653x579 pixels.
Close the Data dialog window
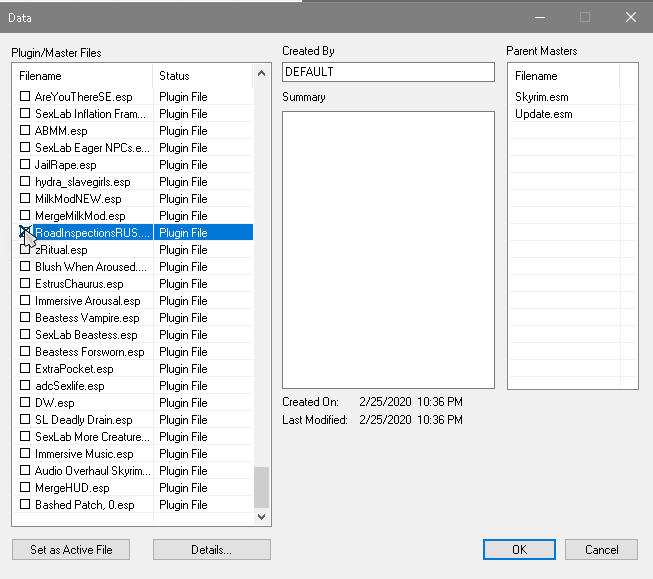[630, 17]
